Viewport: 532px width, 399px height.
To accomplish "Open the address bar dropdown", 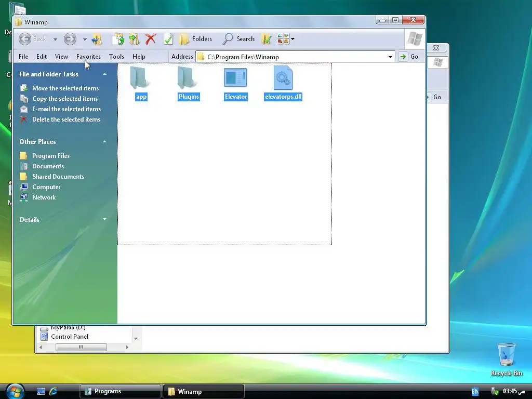I will [390, 57].
